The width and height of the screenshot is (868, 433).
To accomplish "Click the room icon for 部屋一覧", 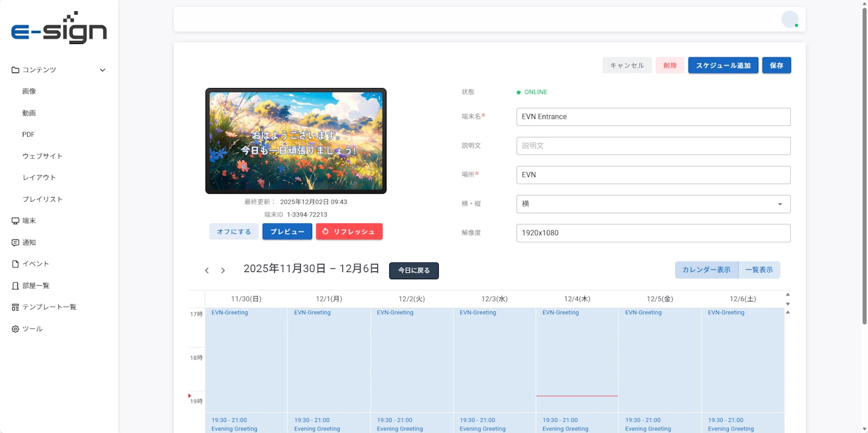I will click(x=16, y=286).
